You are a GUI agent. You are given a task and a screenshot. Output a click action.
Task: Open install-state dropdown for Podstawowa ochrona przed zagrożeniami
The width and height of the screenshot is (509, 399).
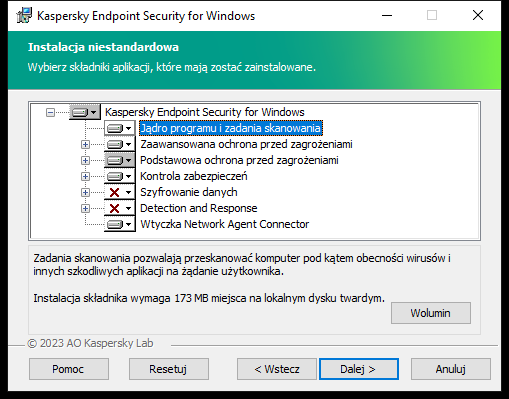(120, 160)
